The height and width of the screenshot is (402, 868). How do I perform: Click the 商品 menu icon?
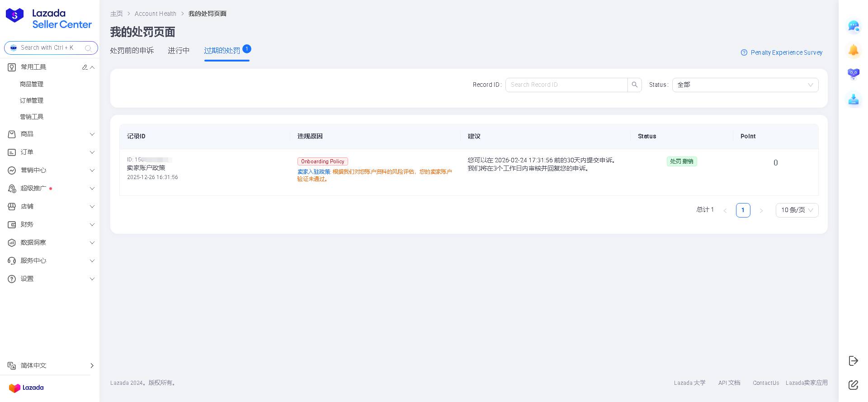(12, 134)
